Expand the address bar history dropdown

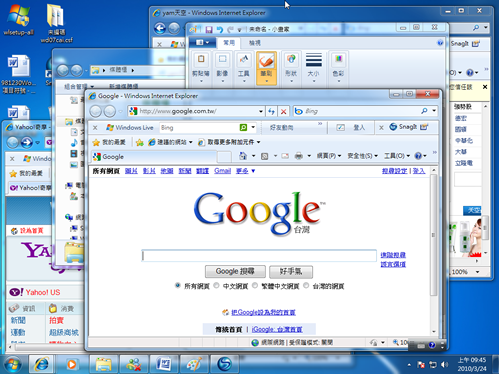(x=261, y=111)
